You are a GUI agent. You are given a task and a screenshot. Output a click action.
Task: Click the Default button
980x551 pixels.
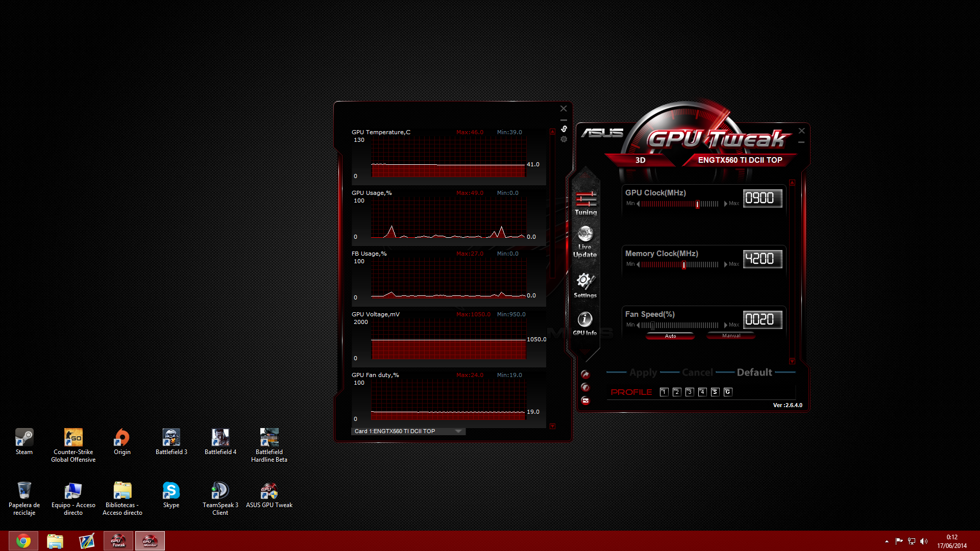tap(754, 372)
